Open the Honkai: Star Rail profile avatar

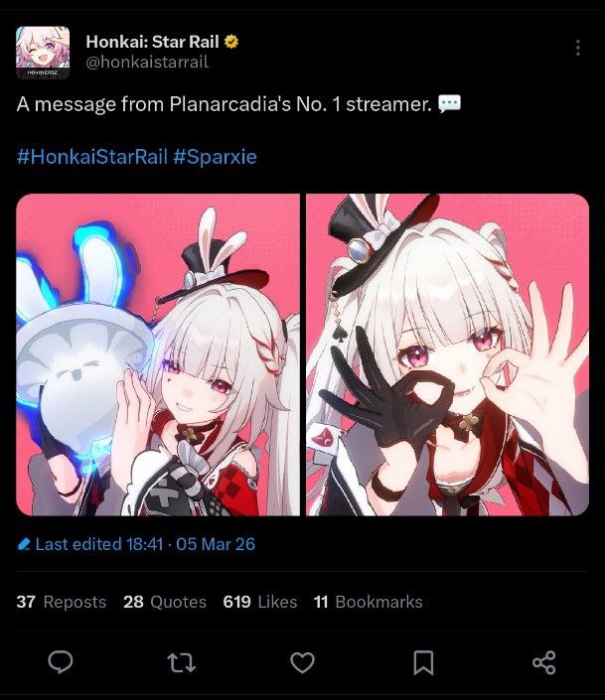click(x=43, y=53)
